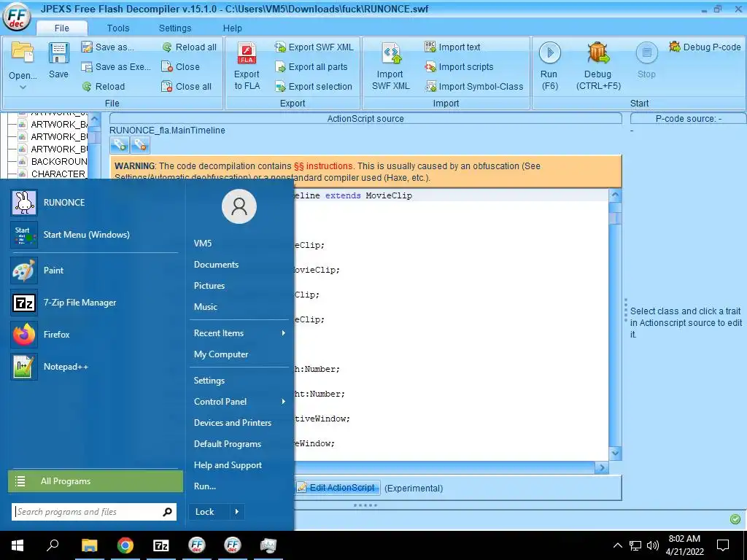Switch to the File ribbon tab
Image resolution: width=747 pixels, height=560 pixels.
pos(61,28)
